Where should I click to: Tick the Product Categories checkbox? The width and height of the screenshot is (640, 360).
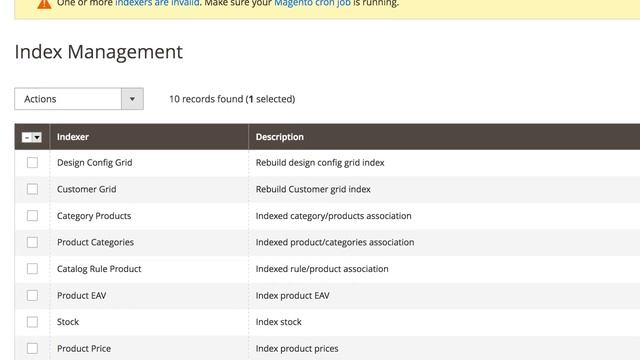(32, 242)
